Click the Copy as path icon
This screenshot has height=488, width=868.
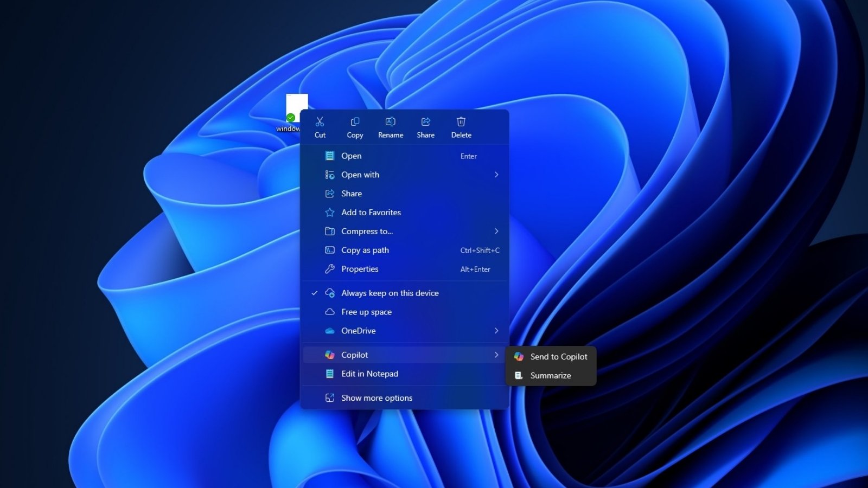pyautogui.click(x=329, y=250)
